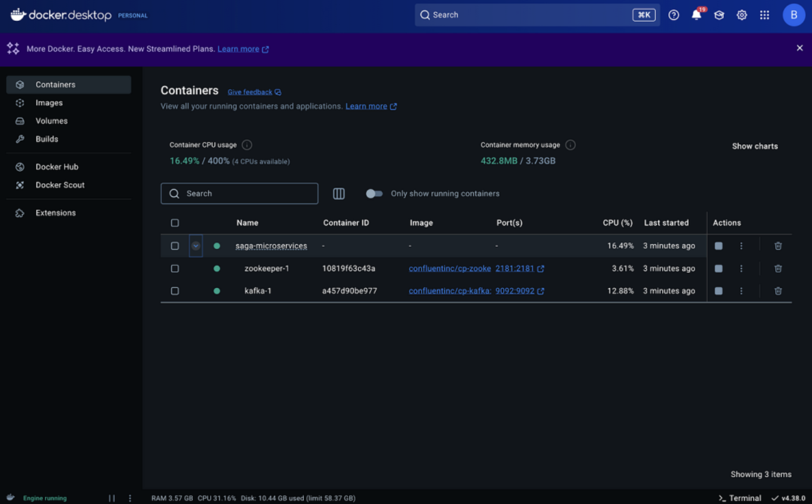This screenshot has height=504, width=812.
Task: Open the confluentinc/cp-zookeeper image link
Action: click(x=450, y=269)
